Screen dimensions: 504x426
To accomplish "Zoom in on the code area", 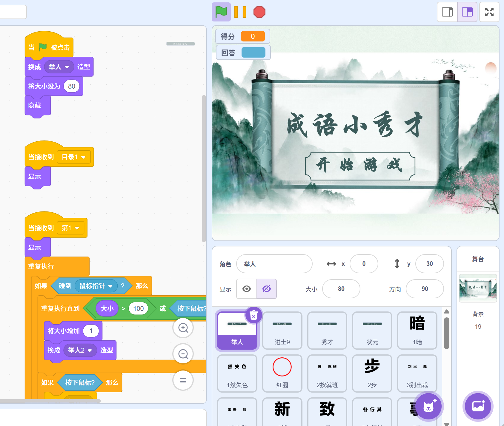I will [x=183, y=328].
